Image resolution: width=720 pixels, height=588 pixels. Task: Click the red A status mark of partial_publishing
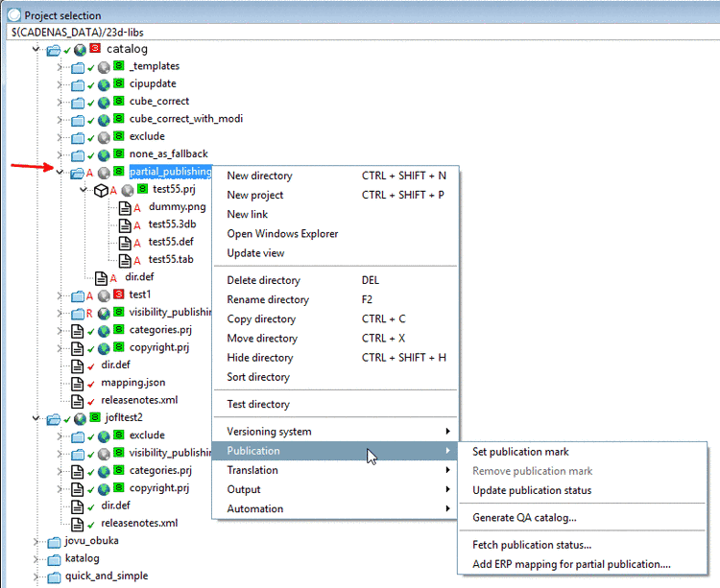pos(89,173)
